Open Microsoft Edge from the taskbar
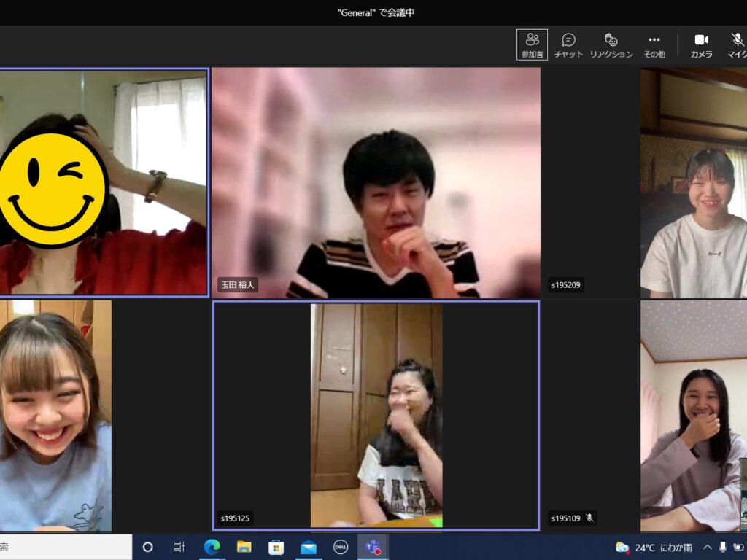The width and height of the screenshot is (747, 560). click(212, 547)
